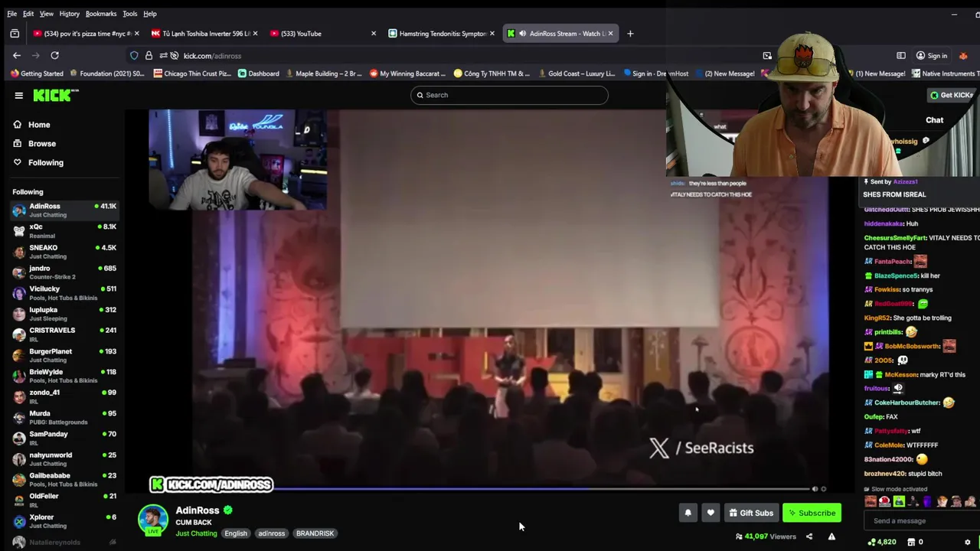This screenshot has height=551, width=980.
Task: Open BurgerPlanet channel in Following list
Action: tap(65, 355)
